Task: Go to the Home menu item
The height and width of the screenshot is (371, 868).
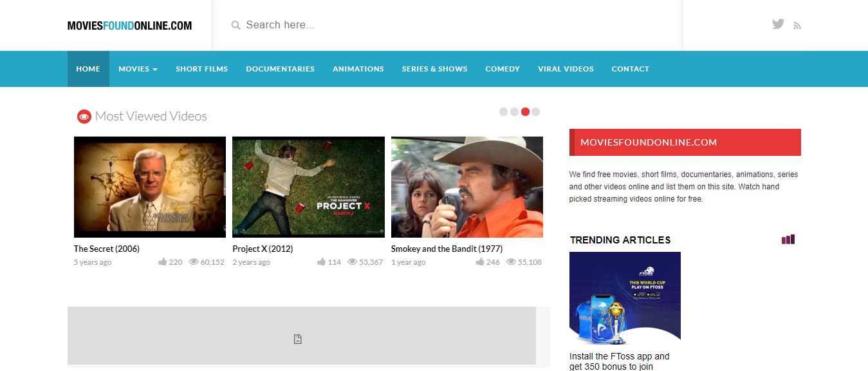Action: coord(88,69)
